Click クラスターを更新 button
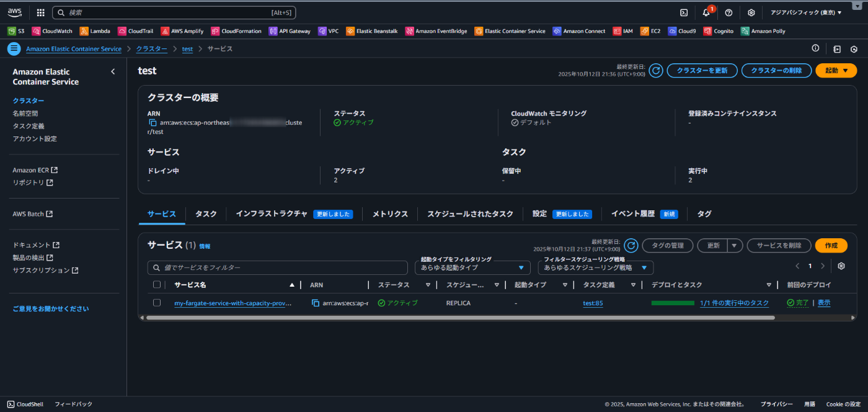Image resolution: width=868 pixels, height=412 pixels. tap(702, 71)
